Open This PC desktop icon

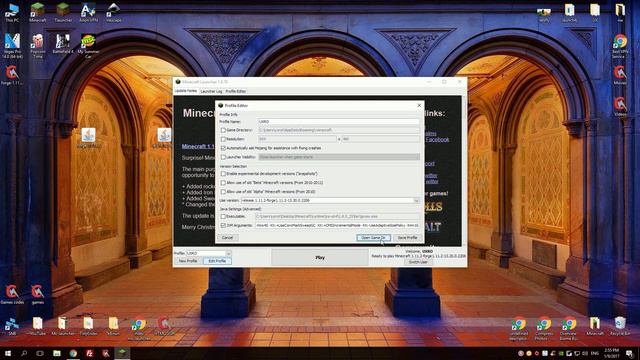(x=12, y=12)
